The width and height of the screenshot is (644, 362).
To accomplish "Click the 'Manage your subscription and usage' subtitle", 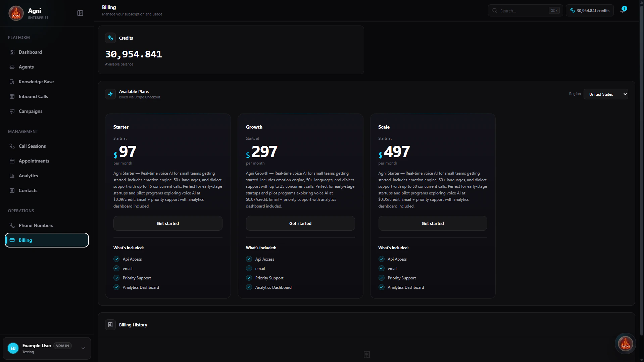I will click(132, 14).
